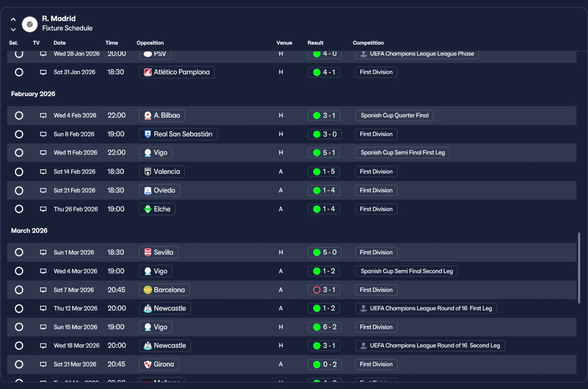
Task: Select the A. Bilbao fixture radio button
Action: [x=19, y=115]
